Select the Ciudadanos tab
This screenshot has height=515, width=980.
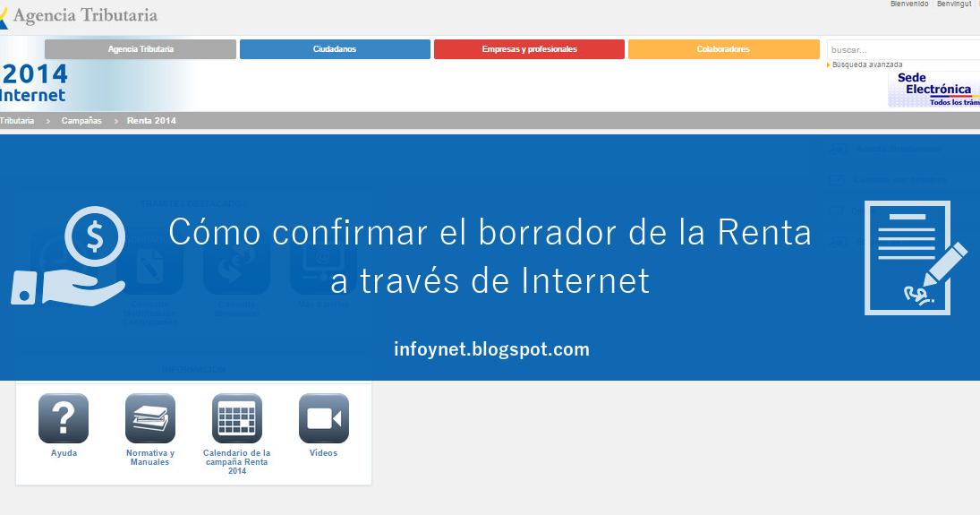click(335, 49)
